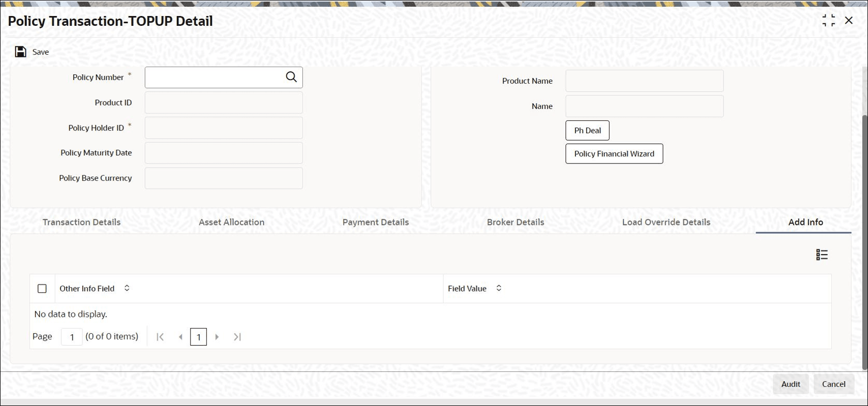Click the Product Name field
The width and height of the screenshot is (868, 406).
point(645,81)
